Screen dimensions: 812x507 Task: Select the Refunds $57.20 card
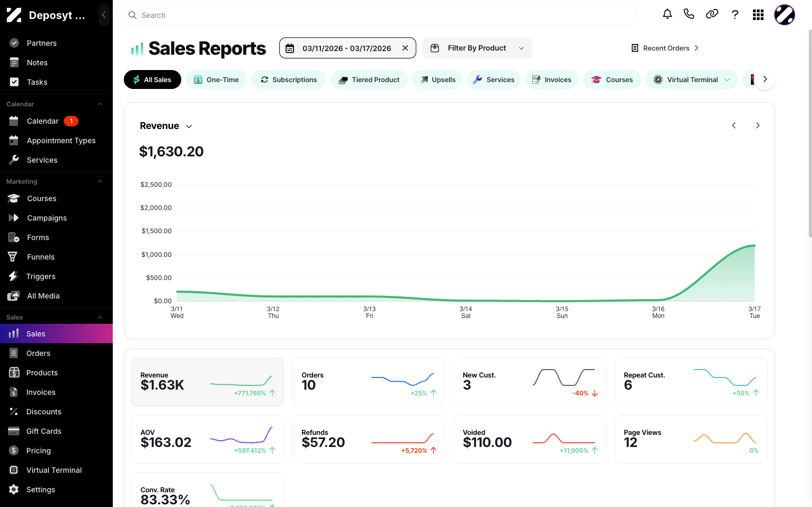coord(369,440)
